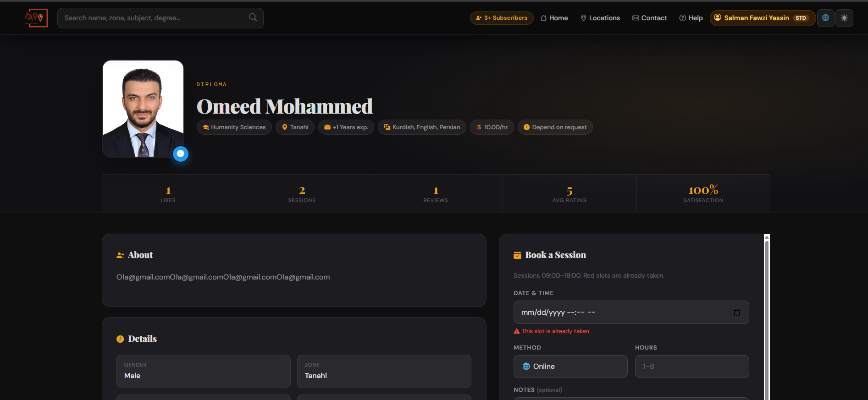Click the About email text
Image resolution: width=868 pixels, height=400 pixels.
click(223, 277)
